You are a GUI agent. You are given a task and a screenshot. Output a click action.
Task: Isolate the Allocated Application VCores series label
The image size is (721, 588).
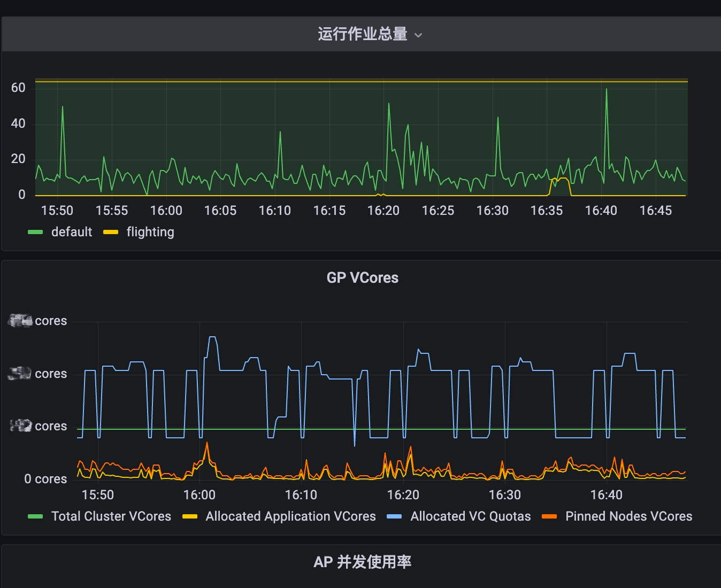tap(290, 516)
